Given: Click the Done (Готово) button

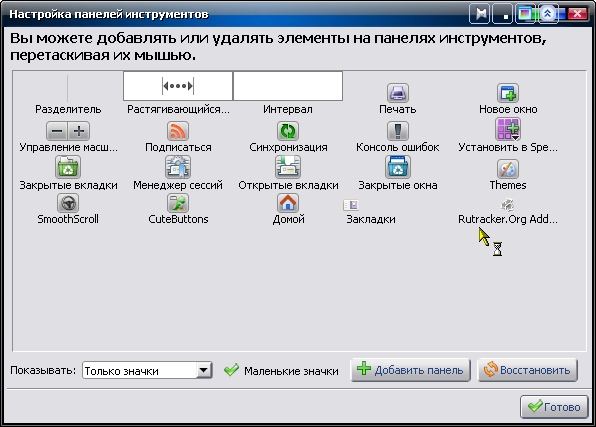Looking at the screenshot, I should coord(554,406).
